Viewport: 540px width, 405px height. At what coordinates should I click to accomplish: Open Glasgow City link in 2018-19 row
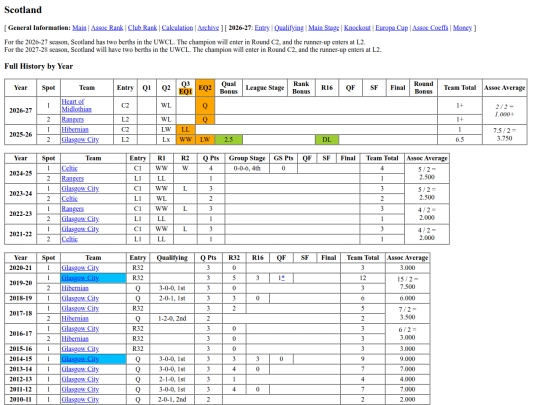pos(80,298)
